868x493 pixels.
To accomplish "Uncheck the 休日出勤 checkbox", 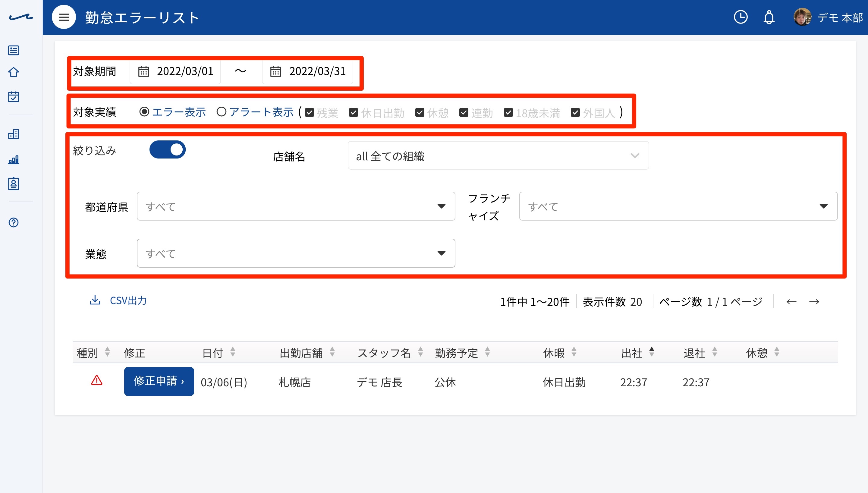I will point(354,113).
